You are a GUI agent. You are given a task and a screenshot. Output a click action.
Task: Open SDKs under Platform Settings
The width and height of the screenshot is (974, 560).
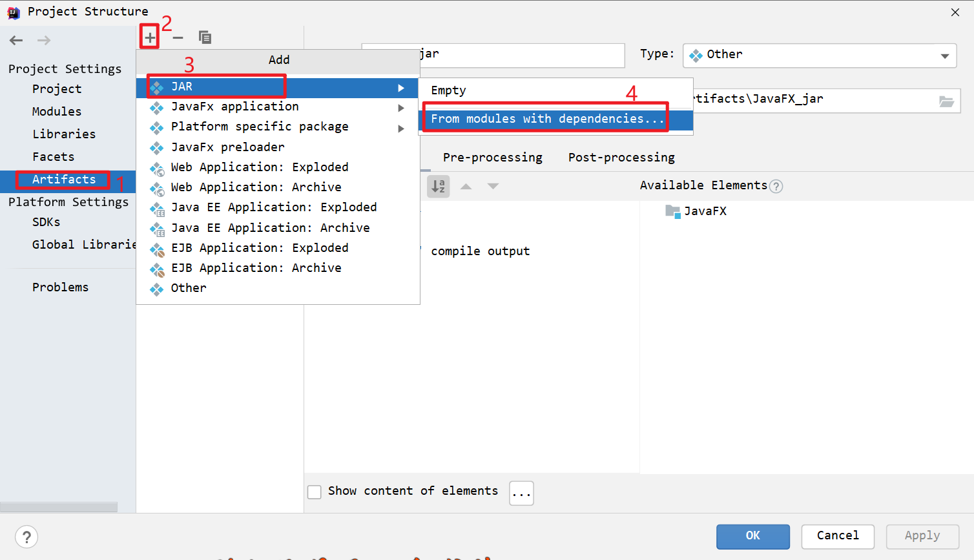47,222
